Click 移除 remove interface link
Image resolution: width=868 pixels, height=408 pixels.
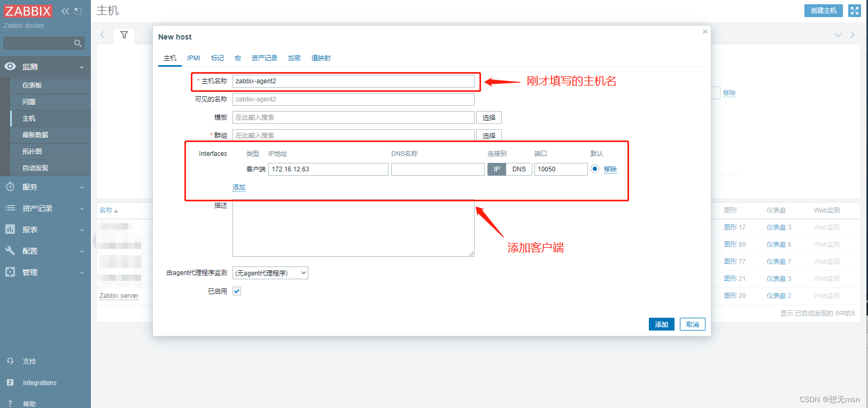[x=610, y=169]
